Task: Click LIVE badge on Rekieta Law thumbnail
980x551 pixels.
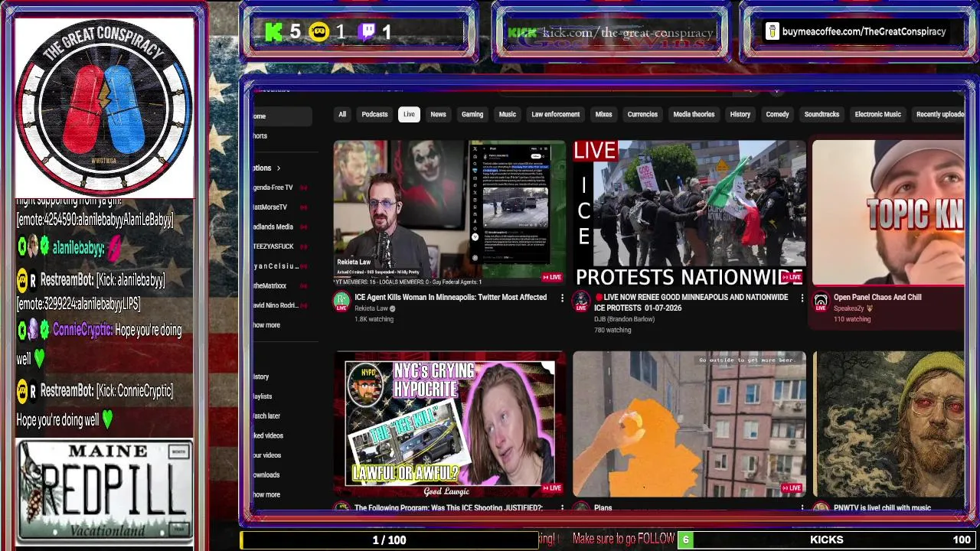Action: click(x=552, y=277)
